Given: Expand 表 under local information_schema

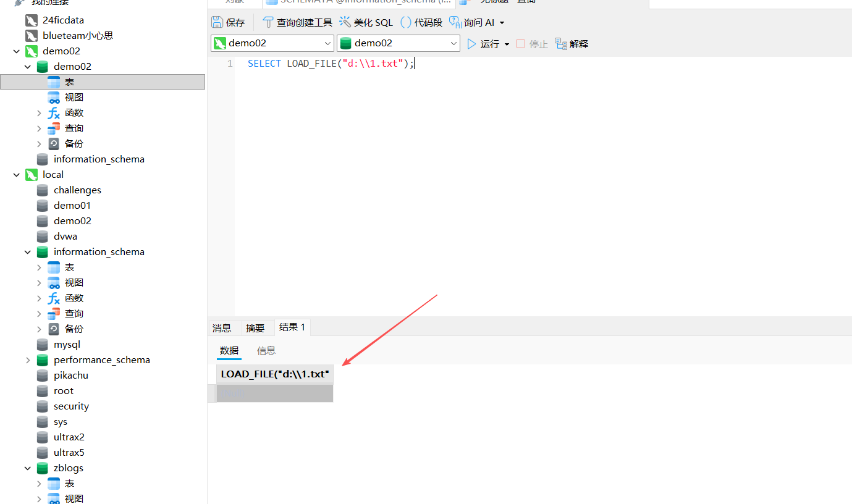Looking at the screenshot, I should [39, 267].
